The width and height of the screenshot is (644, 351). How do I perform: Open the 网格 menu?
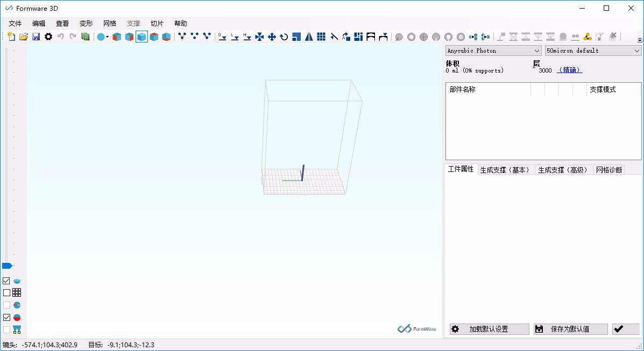point(110,24)
